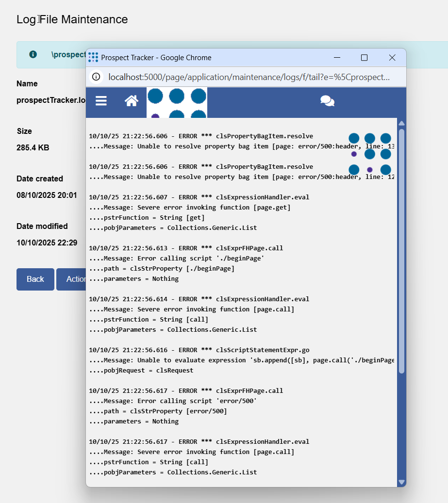The image size is (448, 503).
Task: Click the 21:22:56.607 clsExpressionHandler.eval log entry
Action: pos(199,197)
